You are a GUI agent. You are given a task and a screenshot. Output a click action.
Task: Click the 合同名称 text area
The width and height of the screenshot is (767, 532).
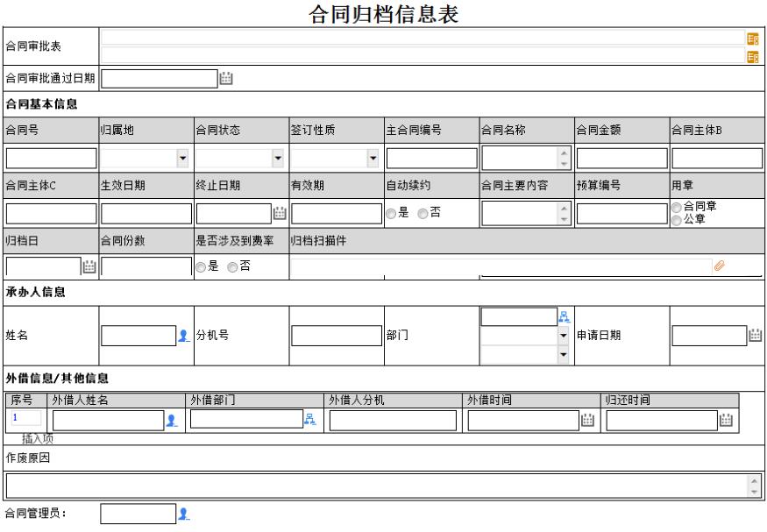(x=519, y=159)
